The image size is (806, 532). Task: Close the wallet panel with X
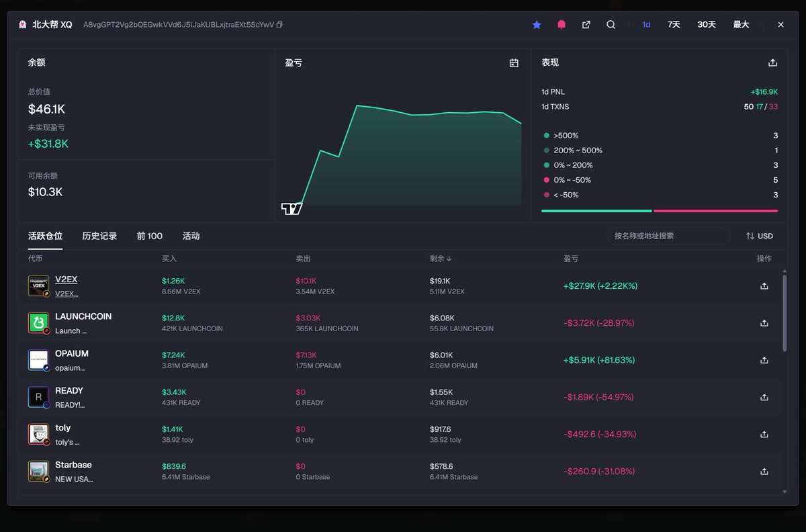pos(780,25)
